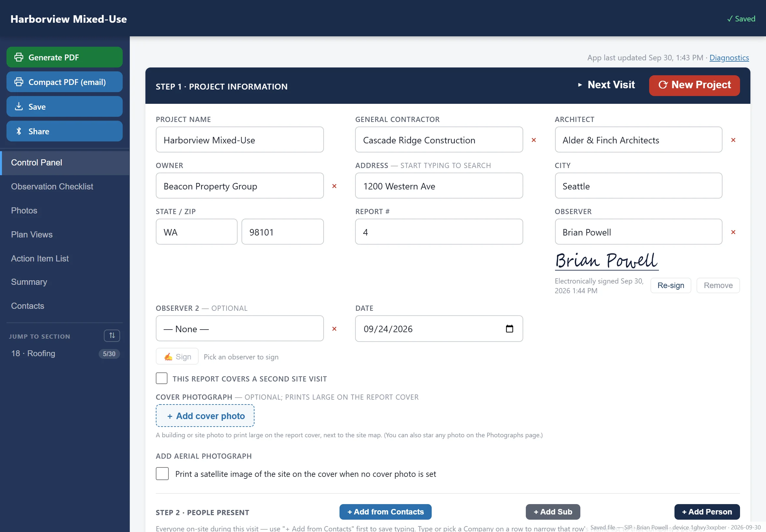Click the + Add Sub button
The height and width of the screenshot is (532, 766).
pyautogui.click(x=553, y=512)
